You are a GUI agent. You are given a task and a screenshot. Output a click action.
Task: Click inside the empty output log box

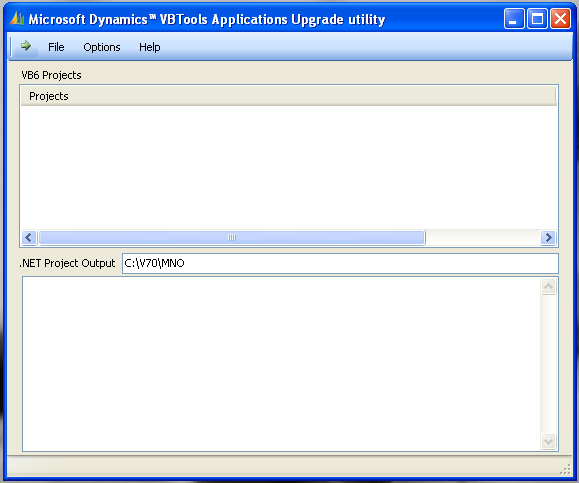(x=281, y=364)
